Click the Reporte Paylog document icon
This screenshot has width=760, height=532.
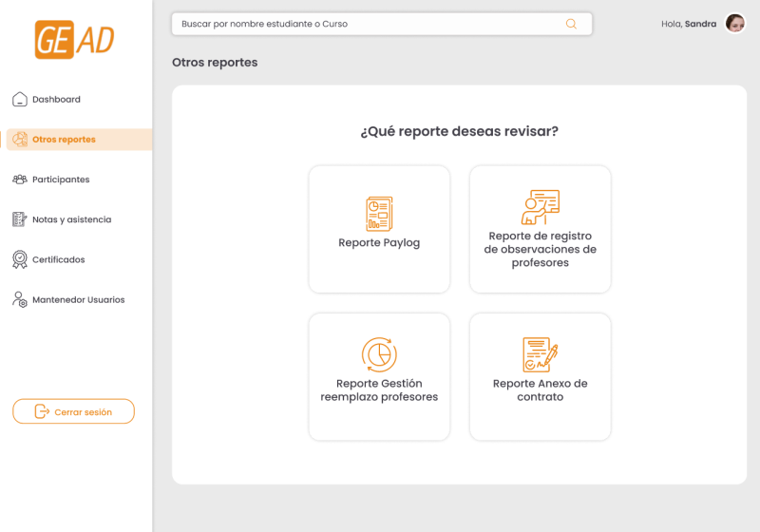pyautogui.click(x=379, y=214)
